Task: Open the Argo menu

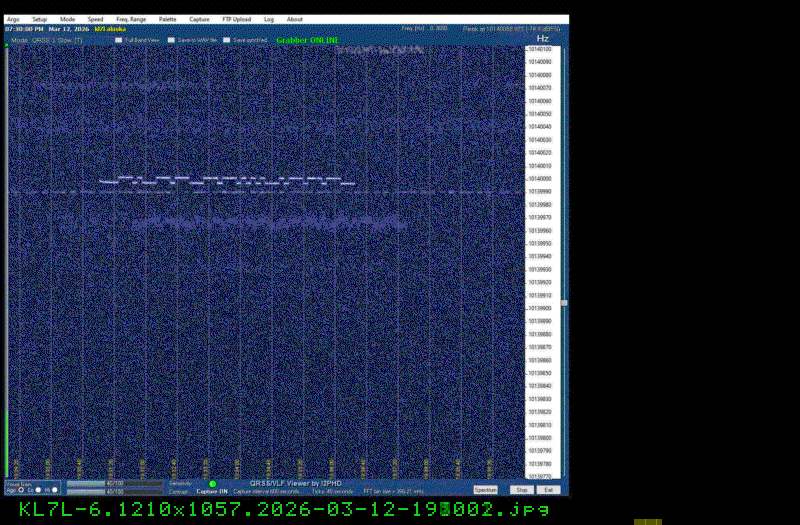Action: point(13,19)
